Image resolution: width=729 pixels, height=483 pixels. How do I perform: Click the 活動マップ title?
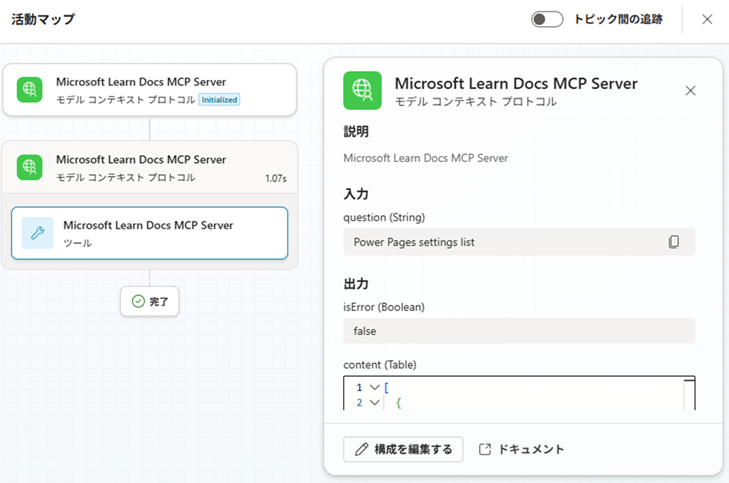click(43, 20)
